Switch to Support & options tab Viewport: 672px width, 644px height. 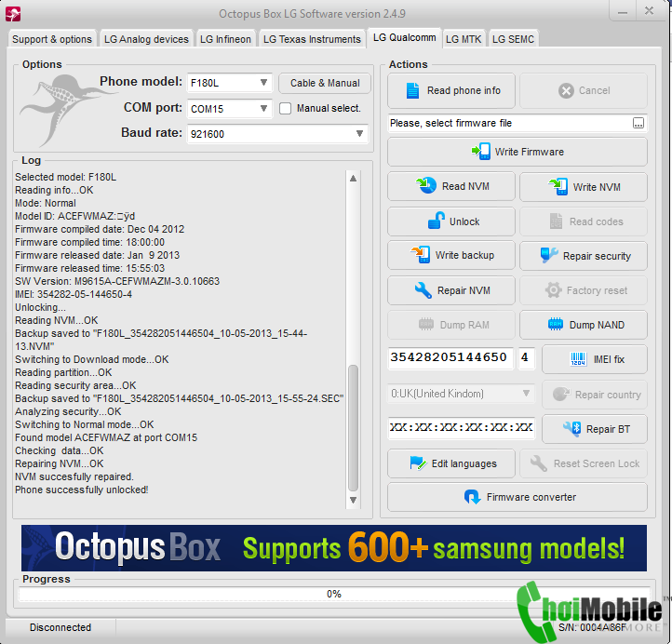point(52,39)
